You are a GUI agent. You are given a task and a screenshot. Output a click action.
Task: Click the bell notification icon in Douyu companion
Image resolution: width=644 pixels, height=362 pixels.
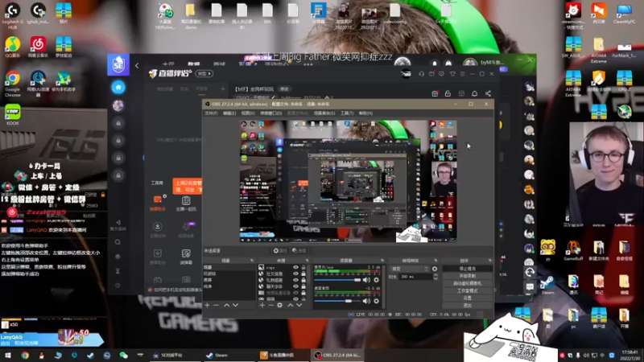(474, 93)
